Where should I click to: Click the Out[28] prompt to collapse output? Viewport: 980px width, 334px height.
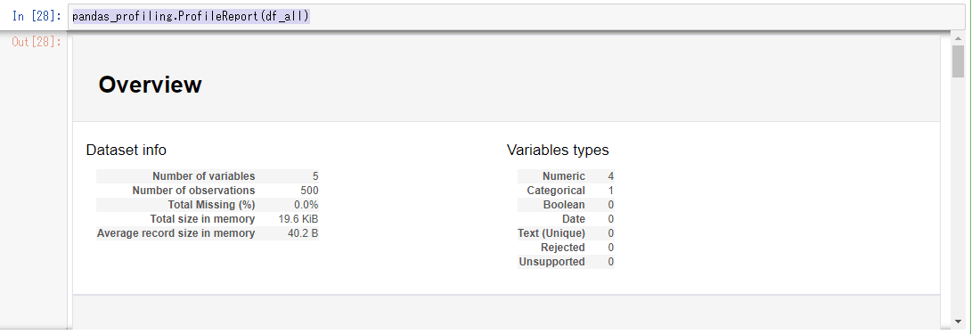click(x=37, y=42)
